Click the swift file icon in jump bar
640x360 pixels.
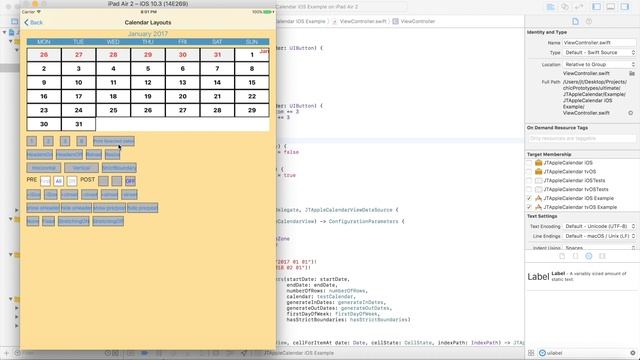click(x=334, y=21)
